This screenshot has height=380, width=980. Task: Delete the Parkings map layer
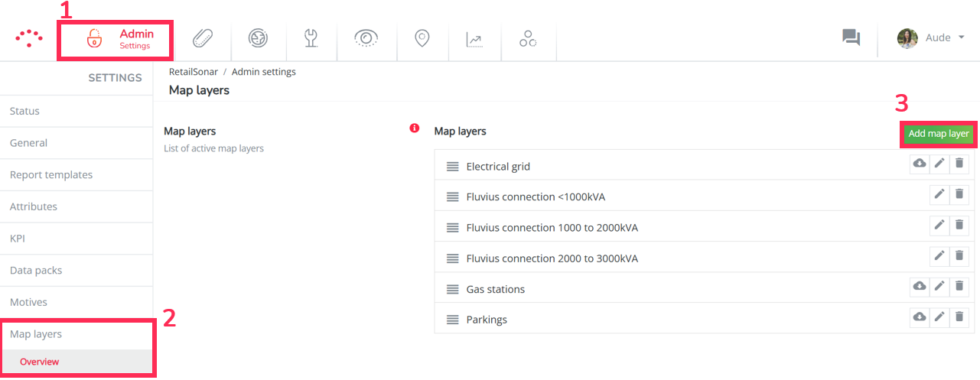pos(959,317)
